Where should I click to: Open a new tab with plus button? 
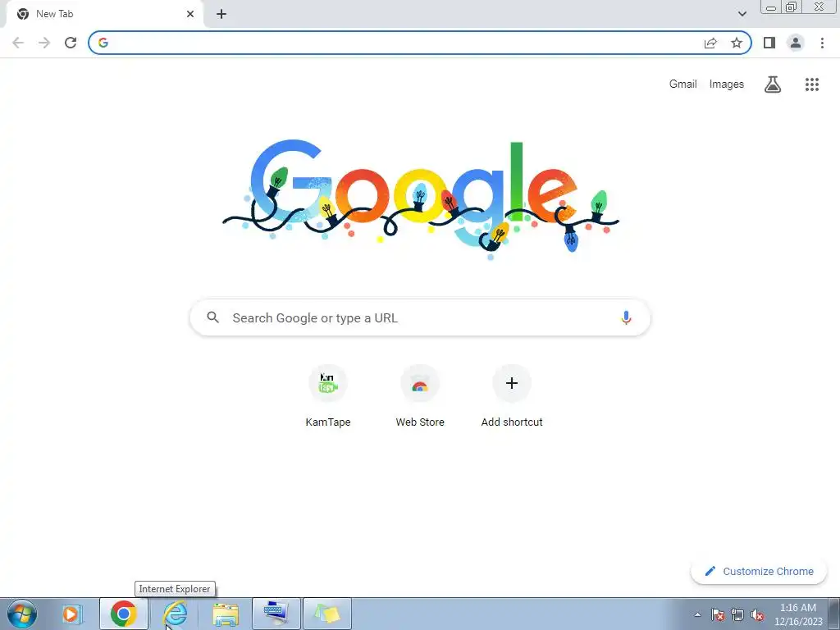click(221, 14)
